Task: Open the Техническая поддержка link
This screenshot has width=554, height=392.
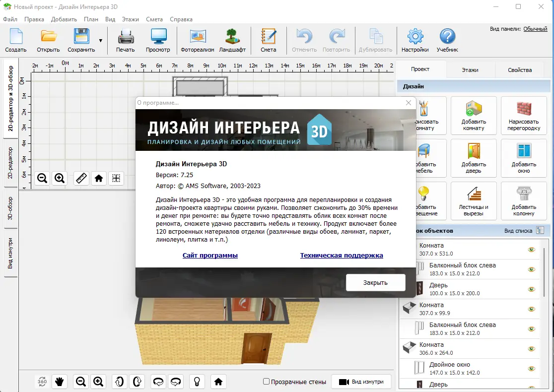Action: tap(341, 255)
